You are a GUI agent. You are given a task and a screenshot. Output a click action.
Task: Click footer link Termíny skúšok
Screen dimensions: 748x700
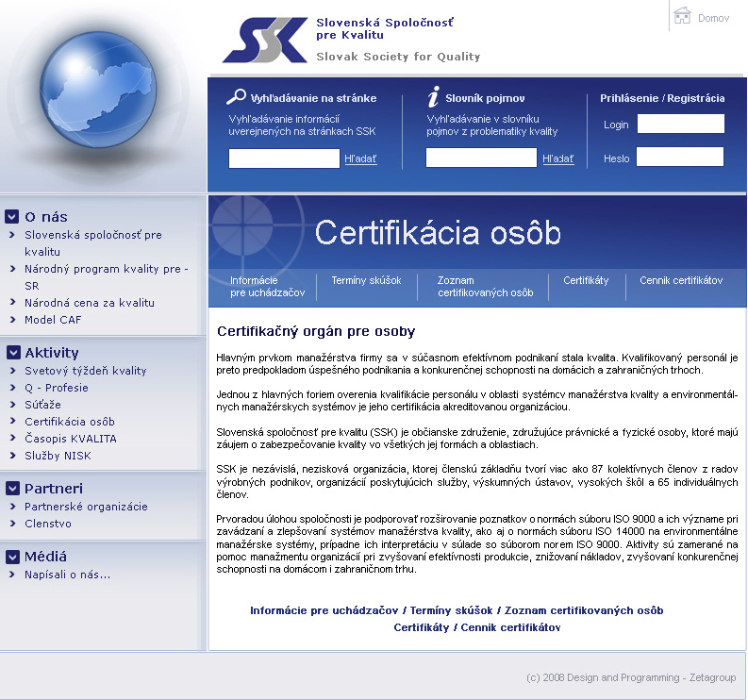click(x=451, y=610)
